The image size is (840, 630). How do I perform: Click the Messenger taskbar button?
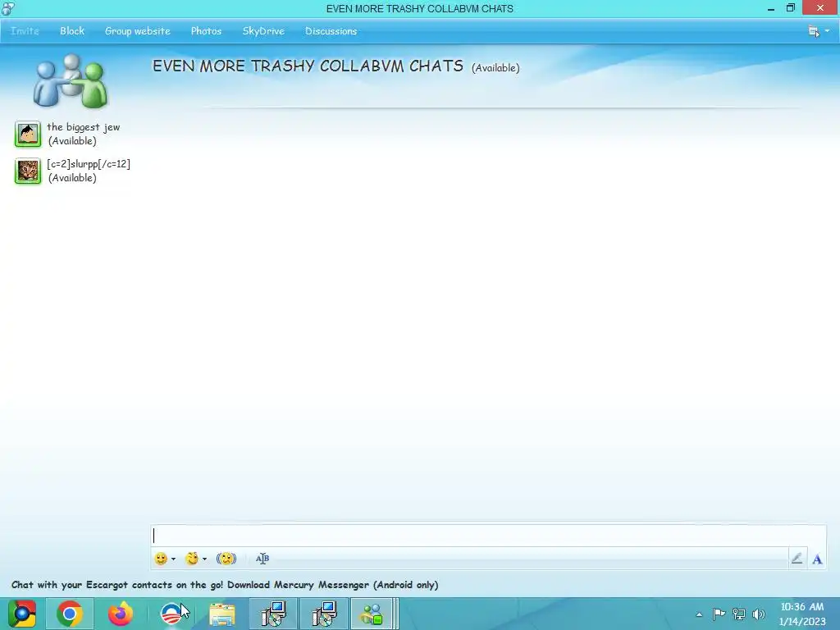click(x=374, y=614)
